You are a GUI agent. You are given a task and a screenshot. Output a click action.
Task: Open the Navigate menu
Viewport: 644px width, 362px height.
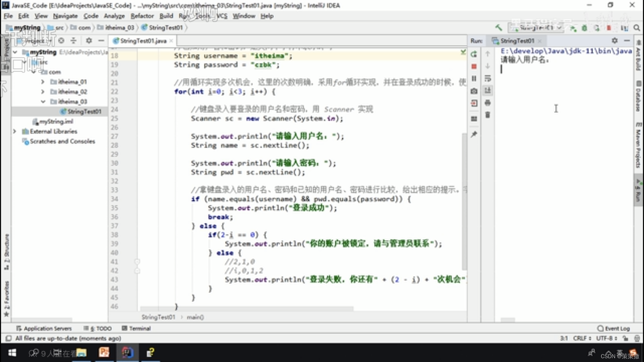coord(65,16)
